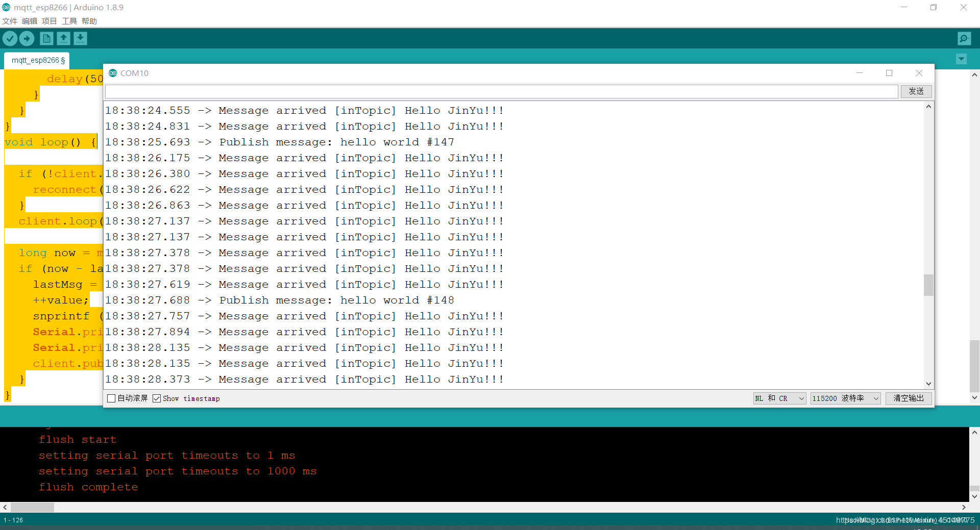Click the Arduino logo in the title bar
The image size is (980, 530).
[6, 7]
